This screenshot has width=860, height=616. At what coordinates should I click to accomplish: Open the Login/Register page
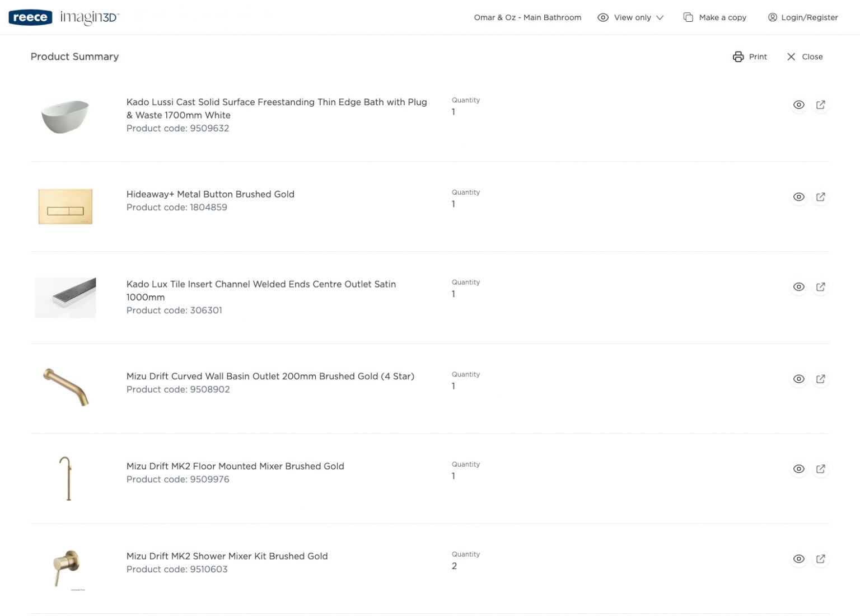(802, 17)
